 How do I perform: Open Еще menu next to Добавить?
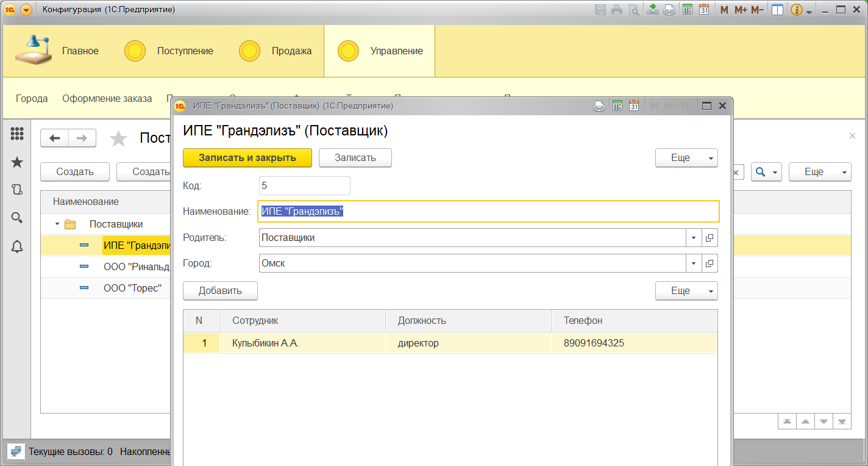(686, 290)
